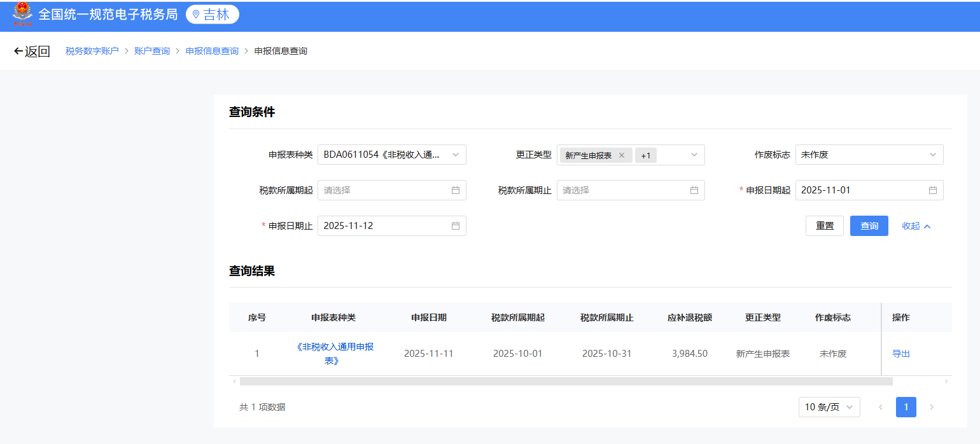Expand the 申报表种类 dropdown
Viewport: 980px width, 444px height.
(x=392, y=155)
